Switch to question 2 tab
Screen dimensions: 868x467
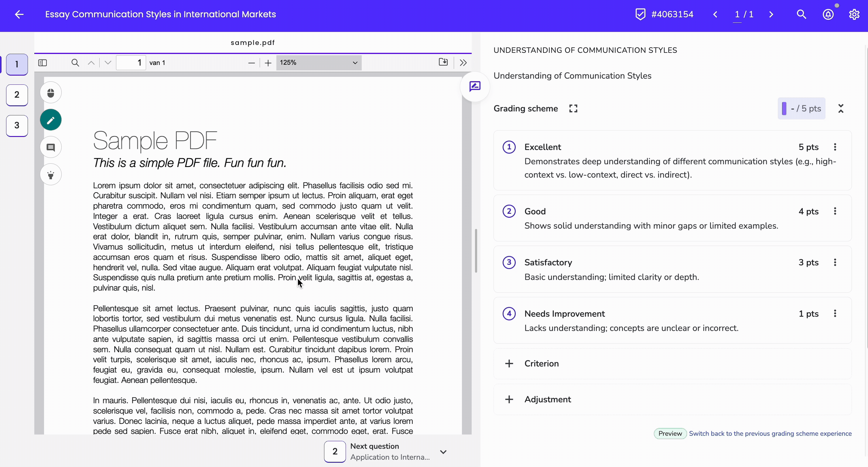[17, 95]
